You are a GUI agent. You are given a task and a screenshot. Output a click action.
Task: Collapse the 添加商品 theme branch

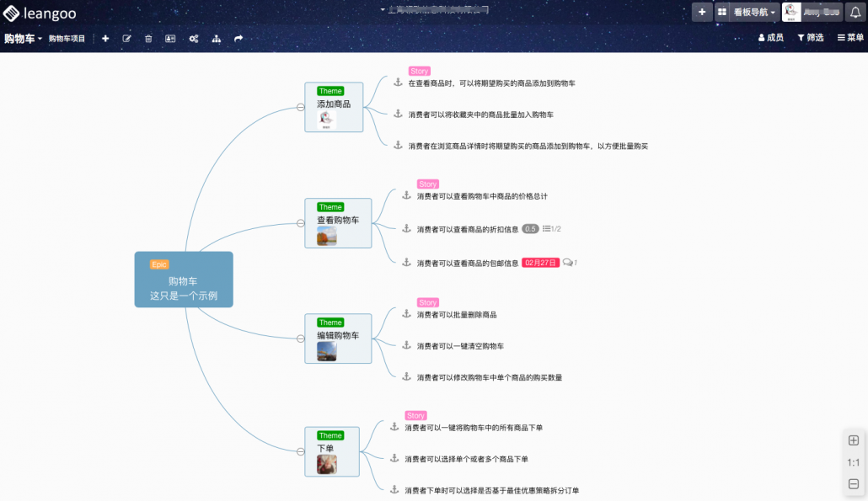tap(301, 107)
